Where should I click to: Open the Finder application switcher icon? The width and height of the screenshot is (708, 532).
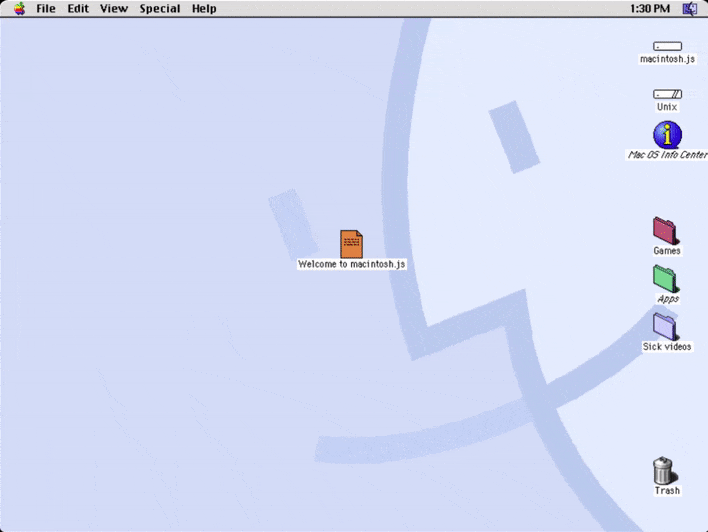(x=689, y=9)
